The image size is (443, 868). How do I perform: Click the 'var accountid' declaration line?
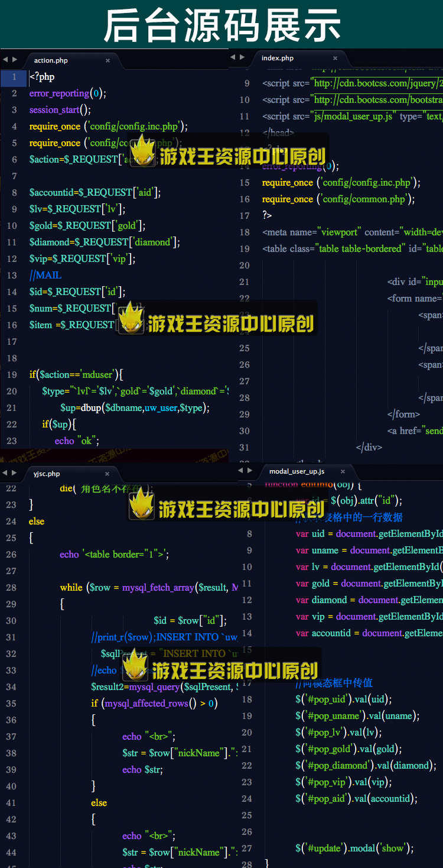point(369,633)
